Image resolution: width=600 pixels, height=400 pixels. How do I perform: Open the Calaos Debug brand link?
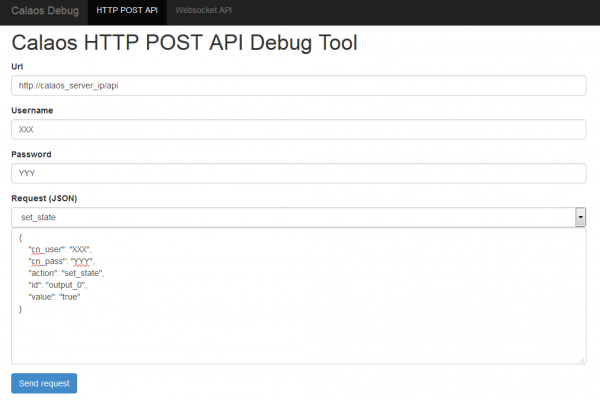tap(45, 11)
